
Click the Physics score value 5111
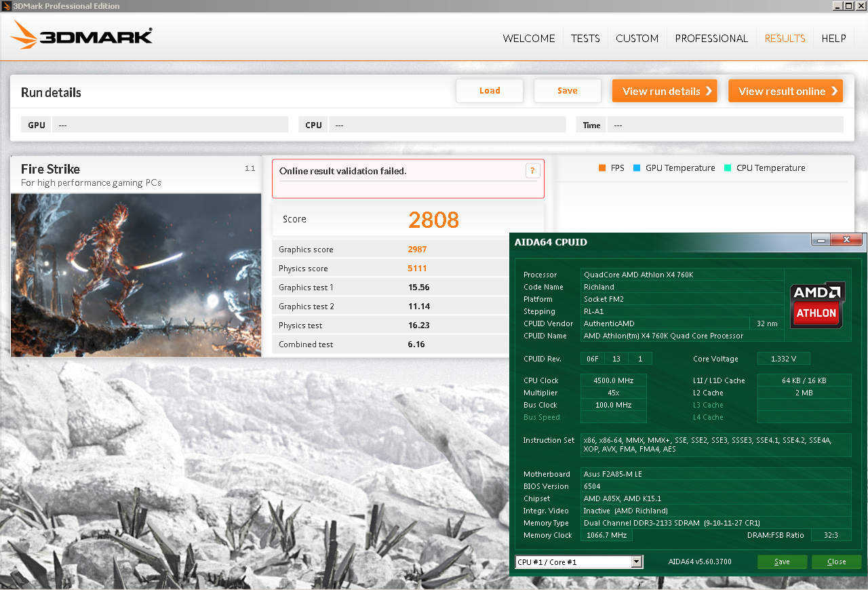417,269
